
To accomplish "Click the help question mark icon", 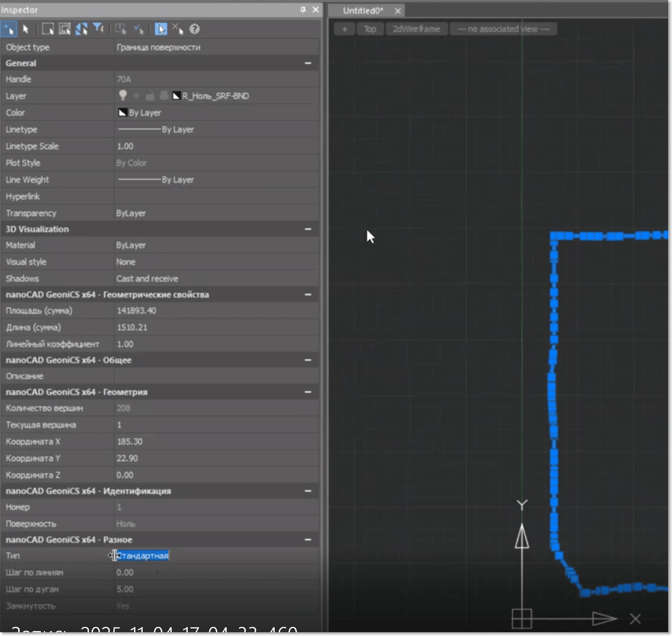I will [195, 29].
